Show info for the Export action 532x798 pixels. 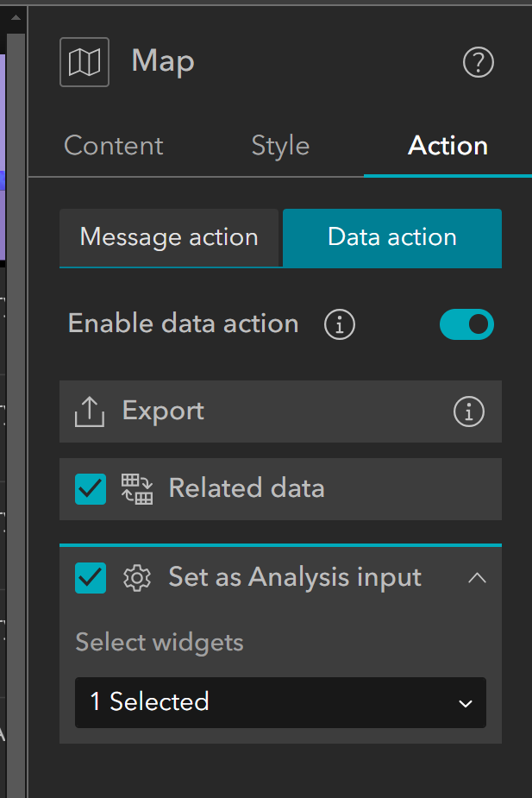(x=469, y=412)
